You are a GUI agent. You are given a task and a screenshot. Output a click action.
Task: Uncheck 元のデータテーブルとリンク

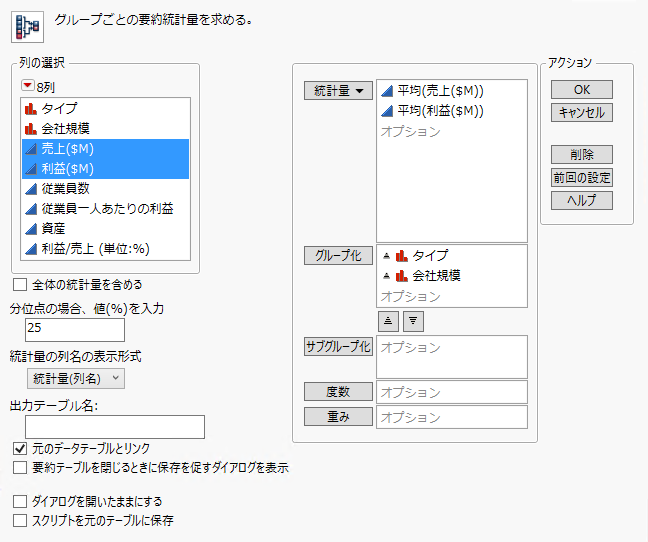click(x=20, y=449)
